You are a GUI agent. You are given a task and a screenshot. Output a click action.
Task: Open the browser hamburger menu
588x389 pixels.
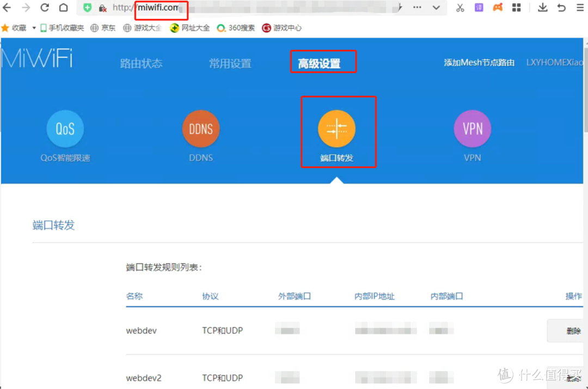580,8
